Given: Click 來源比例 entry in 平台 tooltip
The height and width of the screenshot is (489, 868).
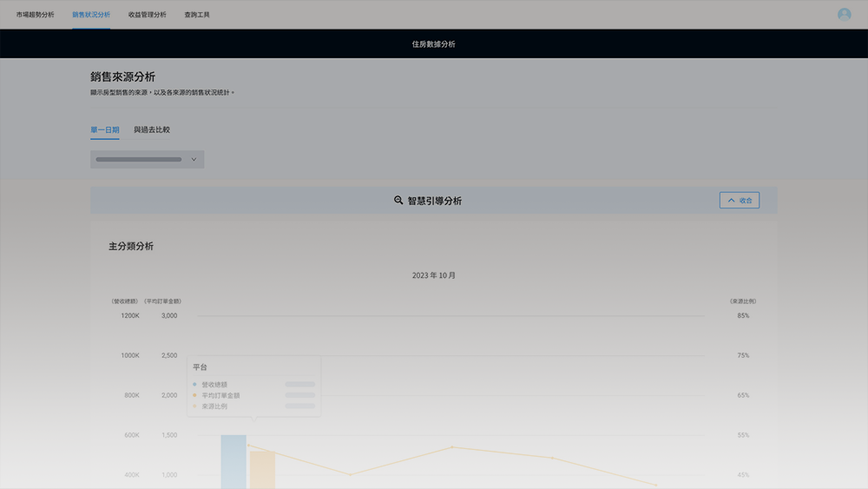Looking at the screenshot, I should 214,406.
